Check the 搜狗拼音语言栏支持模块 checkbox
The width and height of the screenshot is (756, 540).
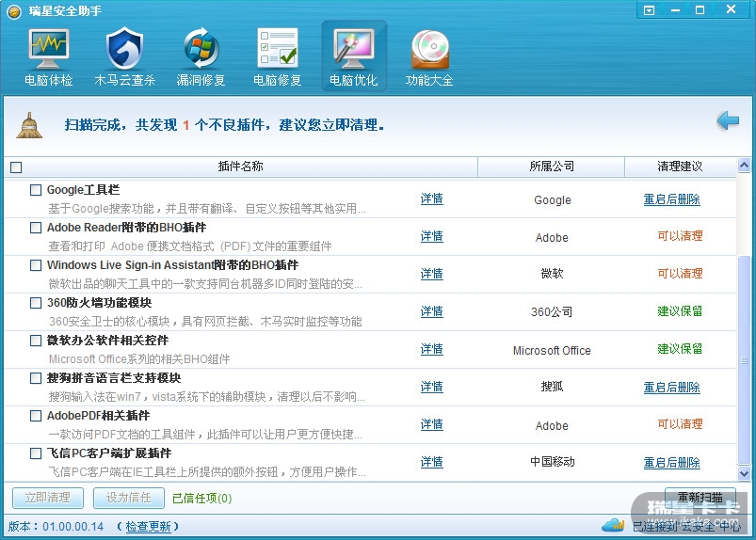tap(36, 377)
